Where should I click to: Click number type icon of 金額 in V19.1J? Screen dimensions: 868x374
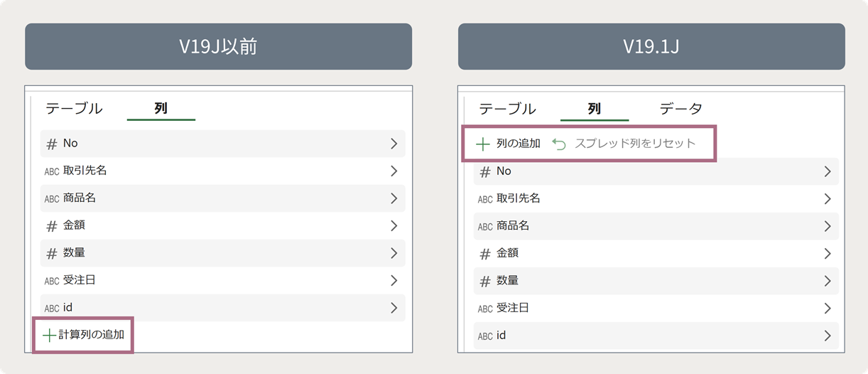point(485,254)
